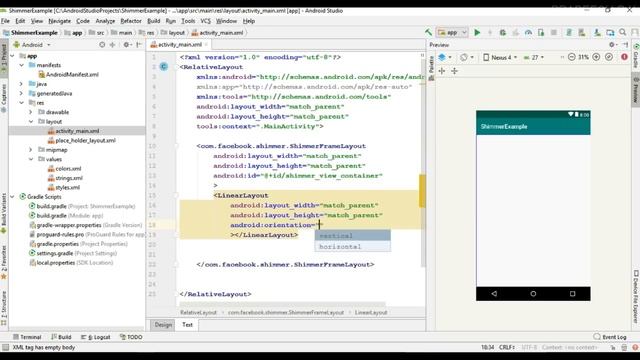Tap Android home button in device preview
Image resolution: width=640 pixels, height=360 pixels.
(533, 293)
